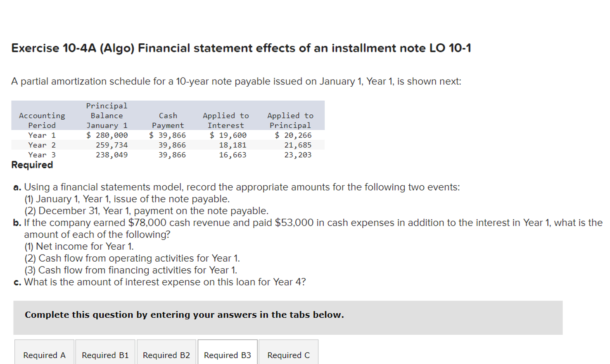Click the $280,000 principal balance cell
Image resolution: width=610 pixels, height=364 pixels.
pyautogui.click(x=107, y=134)
